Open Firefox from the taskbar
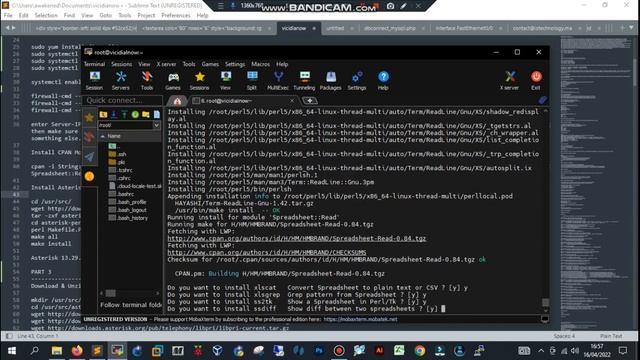The height and width of the screenshot is (360, 640). point(77,351)
